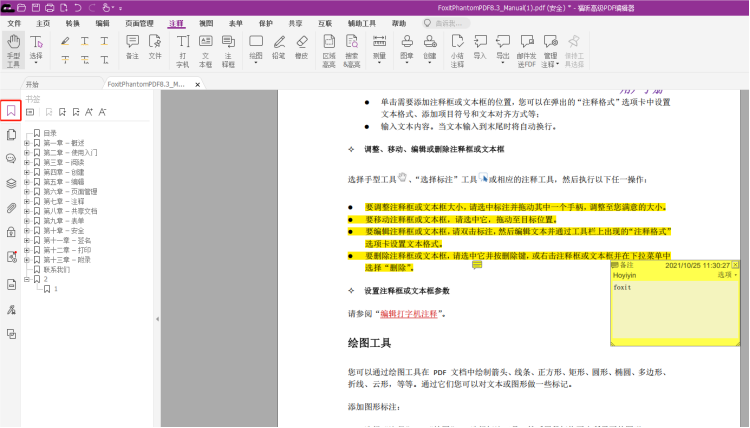Select the 目录 bookmark
This screenshot has height=428, width=750.
(50, 133)
